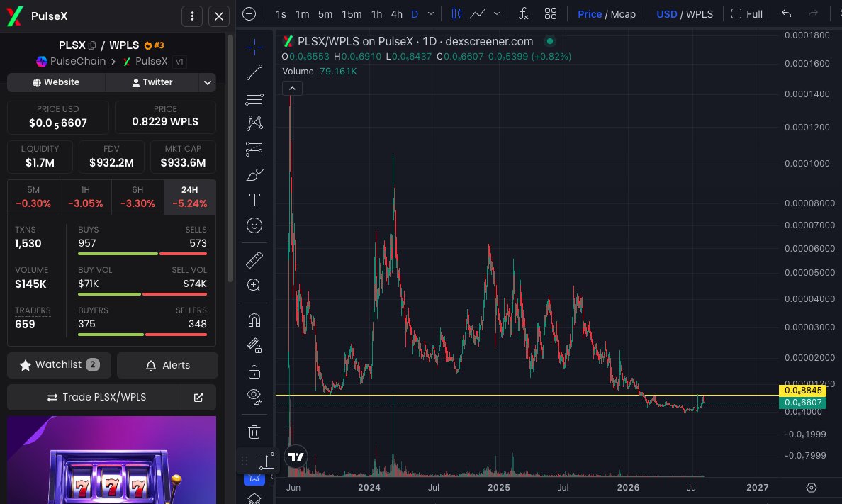Enter Full screen chart mode
842x504 pixels.
click(x=746, y=14)
